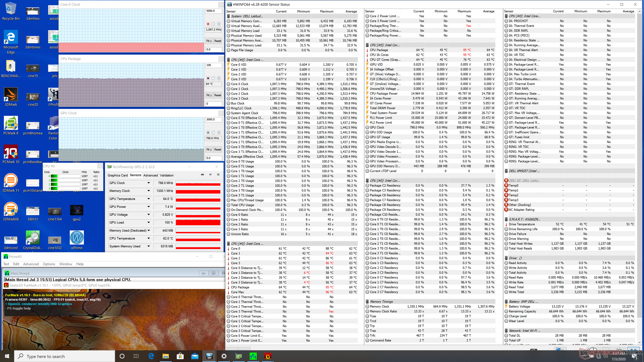Expand the GPU Load sensor dropdown
Image resolution: width=644 pixels, height=362 pixels.
149,223
